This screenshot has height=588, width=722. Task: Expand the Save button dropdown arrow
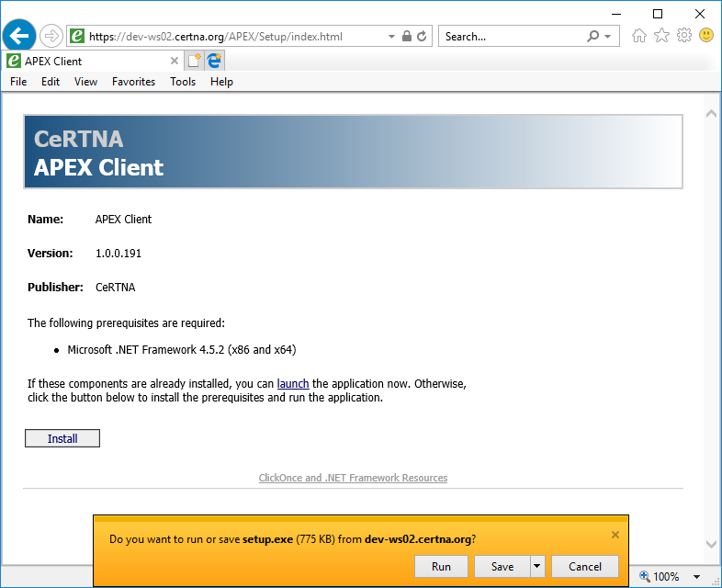tap(537, 567)
